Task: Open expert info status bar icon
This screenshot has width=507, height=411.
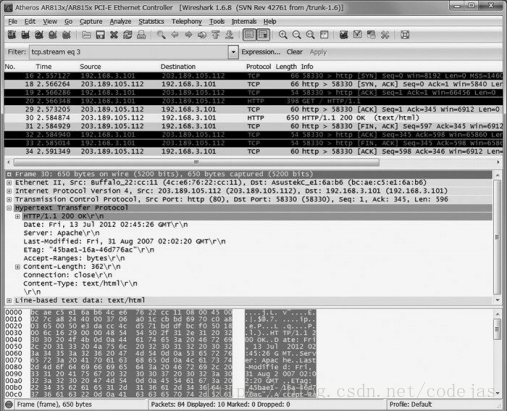Action: tap(9, 404)
